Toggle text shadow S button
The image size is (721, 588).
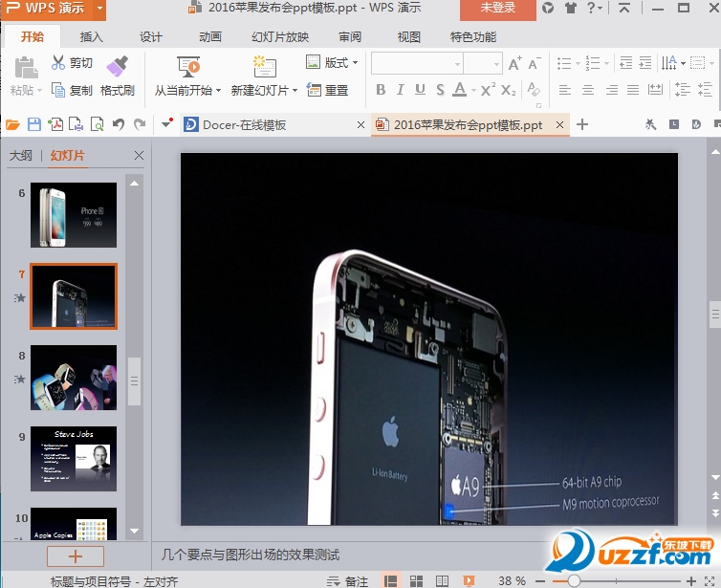440,90
